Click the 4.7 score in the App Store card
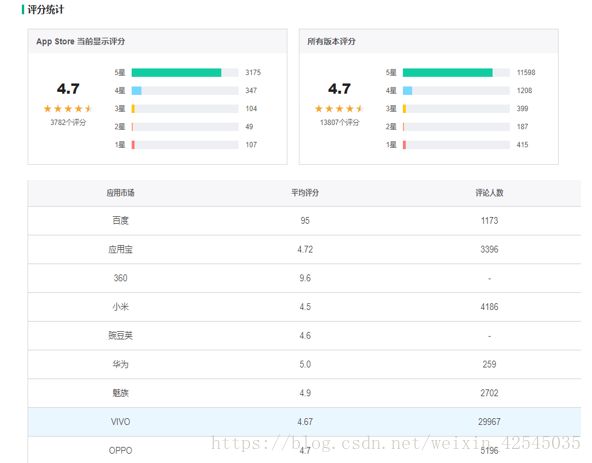This screenshot has height=463, width=592. (68, 89)
